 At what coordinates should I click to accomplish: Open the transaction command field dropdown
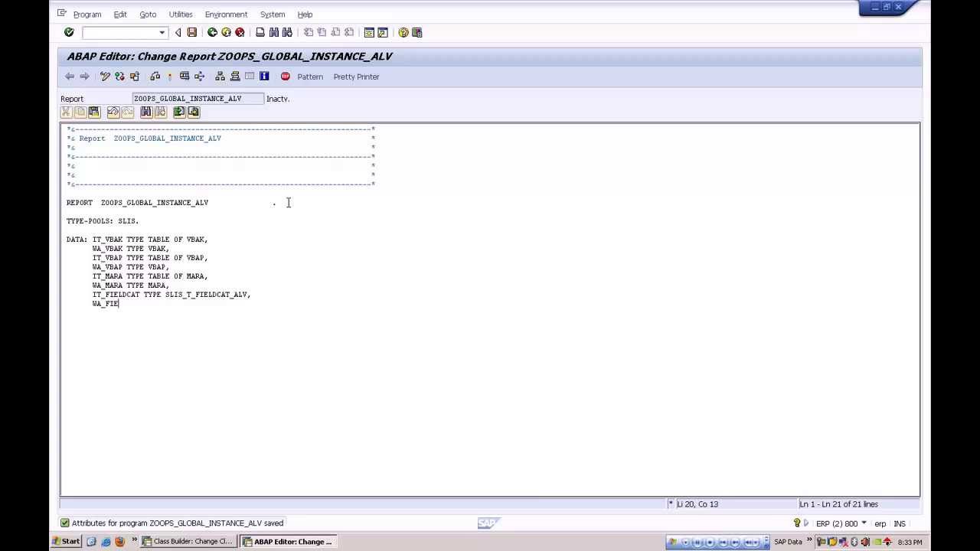(x=162, y=32)
